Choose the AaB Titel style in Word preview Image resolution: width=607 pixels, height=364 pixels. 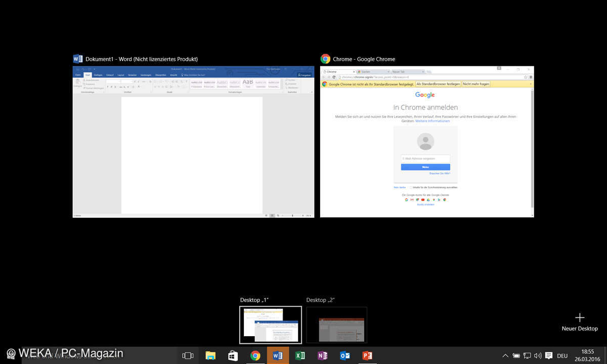[247, 83]
